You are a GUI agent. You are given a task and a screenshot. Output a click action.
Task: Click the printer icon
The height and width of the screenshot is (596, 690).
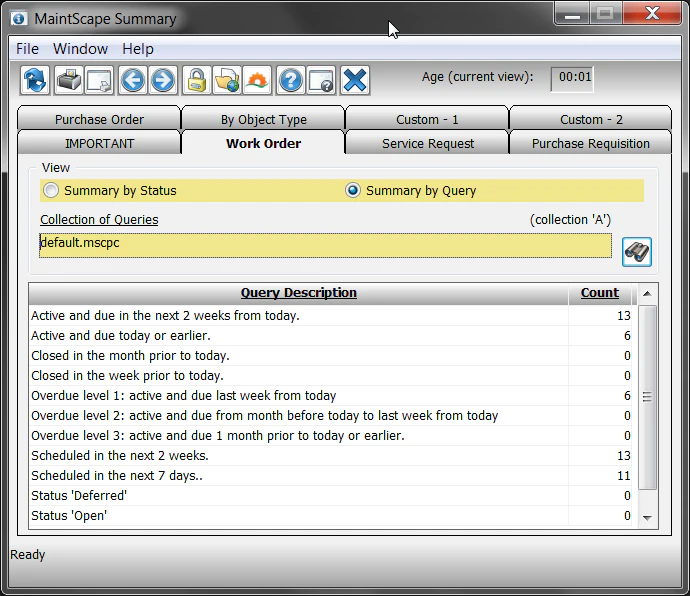click(69, 81)
